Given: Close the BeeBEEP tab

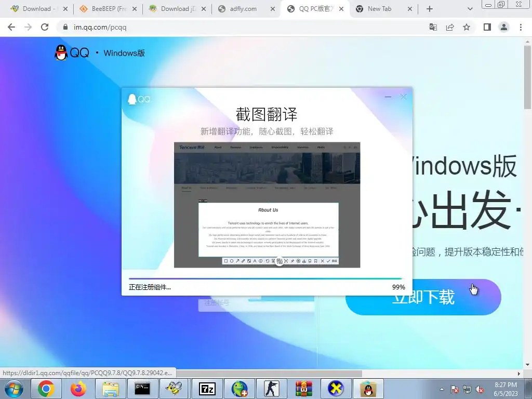Looking at the screenshot, I should point(135,9).
